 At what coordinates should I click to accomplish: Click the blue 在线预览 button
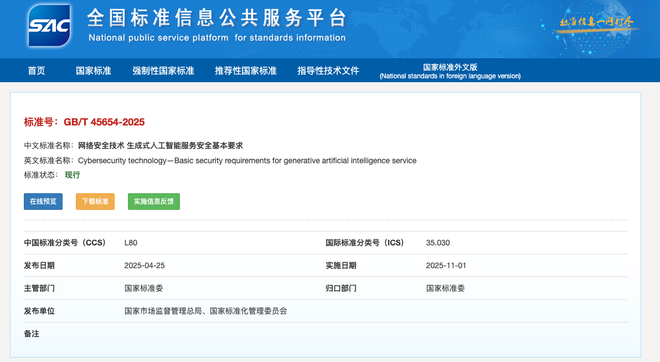click(x=43, y=201)
